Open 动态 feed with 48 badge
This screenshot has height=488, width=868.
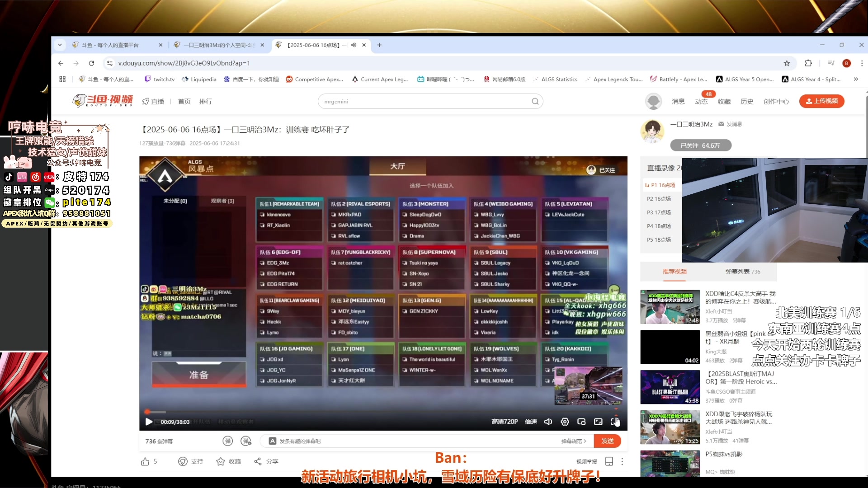click(701, 101)
